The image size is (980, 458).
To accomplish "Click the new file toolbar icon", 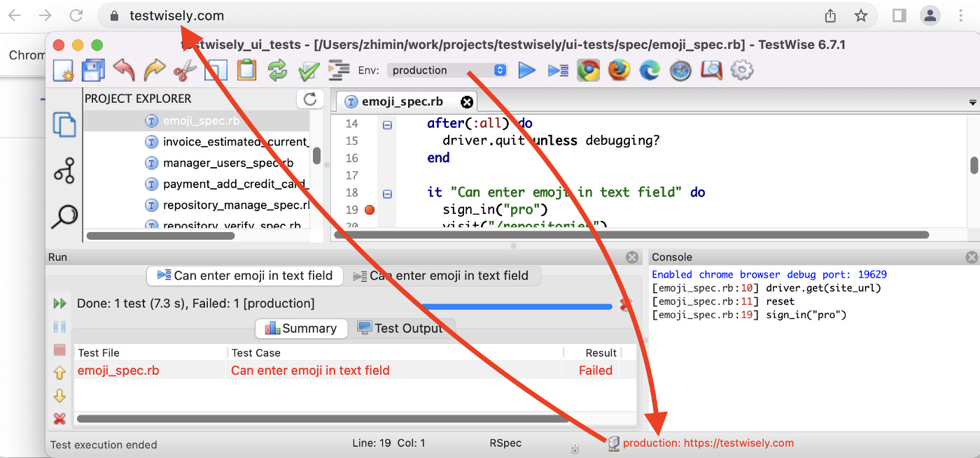I will 64,70.
